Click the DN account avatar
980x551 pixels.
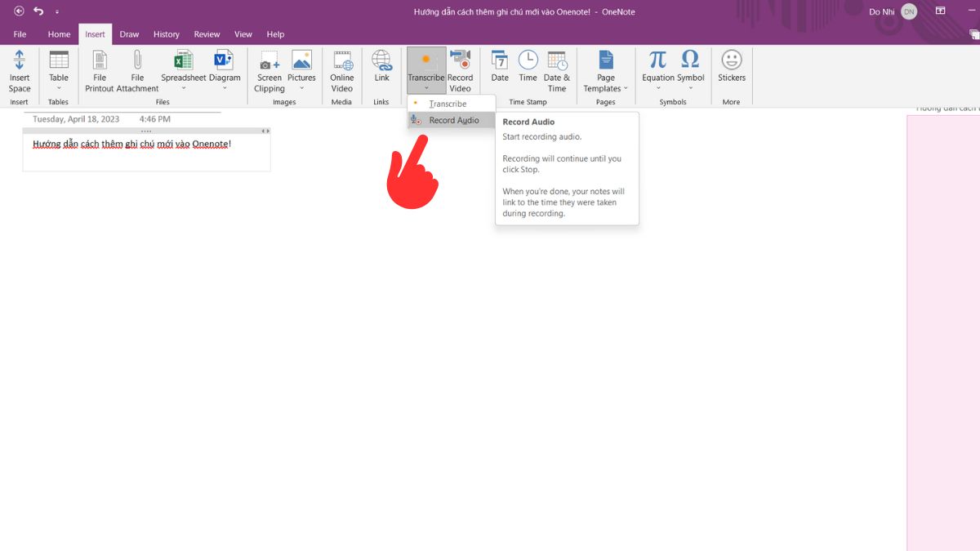tap(909, 11)
